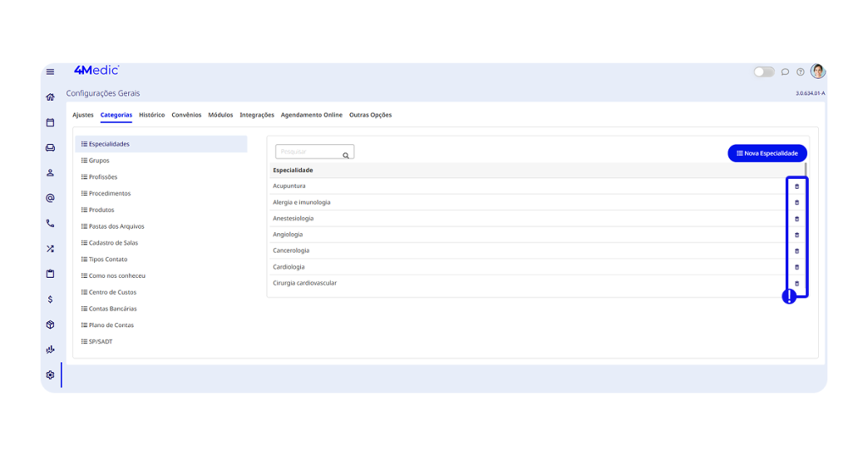Delete the Acupuntura specialty with trash icon
The width and height of the screenshot is (868, 456).
797,186
